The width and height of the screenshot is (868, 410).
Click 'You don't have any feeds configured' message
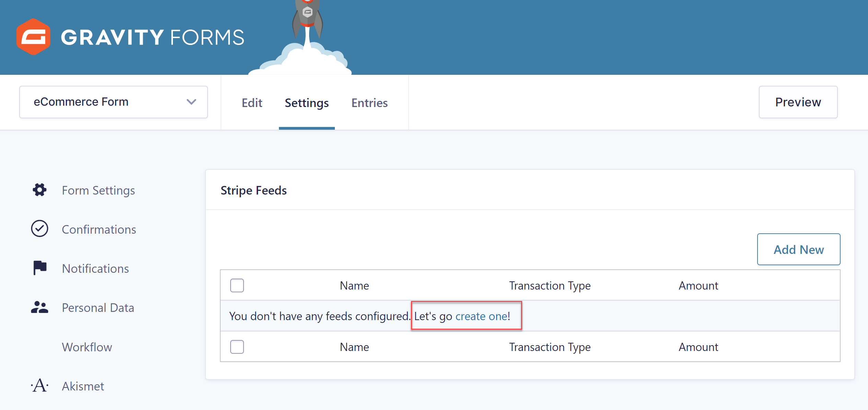point(320,316)
